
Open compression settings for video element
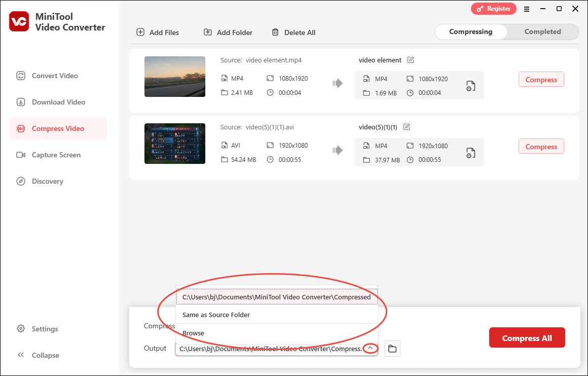tap(470, 86)
